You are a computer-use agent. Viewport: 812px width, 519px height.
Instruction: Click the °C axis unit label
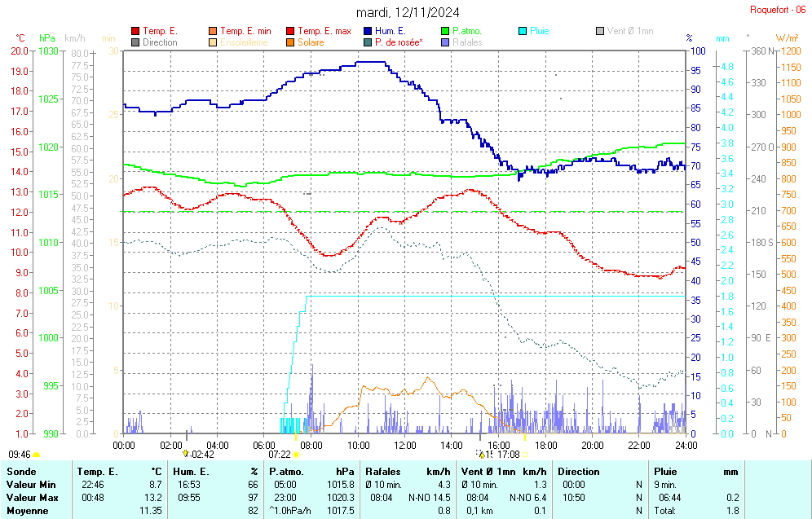coord(20,38)
